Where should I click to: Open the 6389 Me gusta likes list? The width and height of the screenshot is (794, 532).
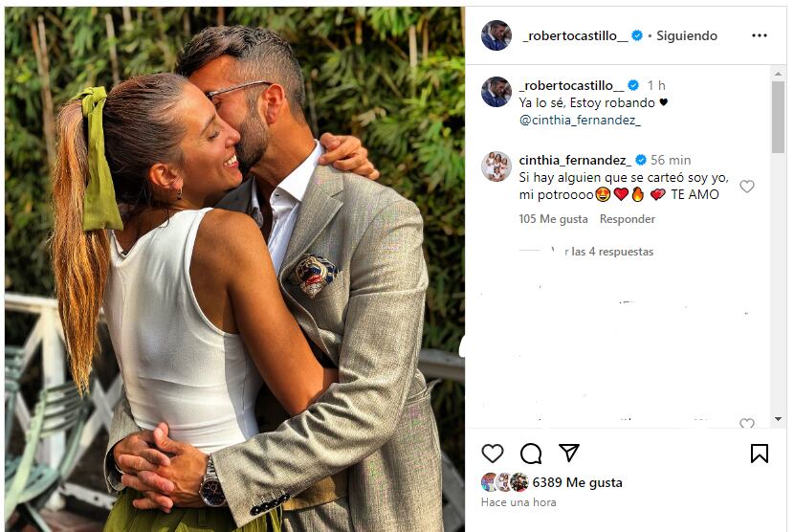click(577, 482)
